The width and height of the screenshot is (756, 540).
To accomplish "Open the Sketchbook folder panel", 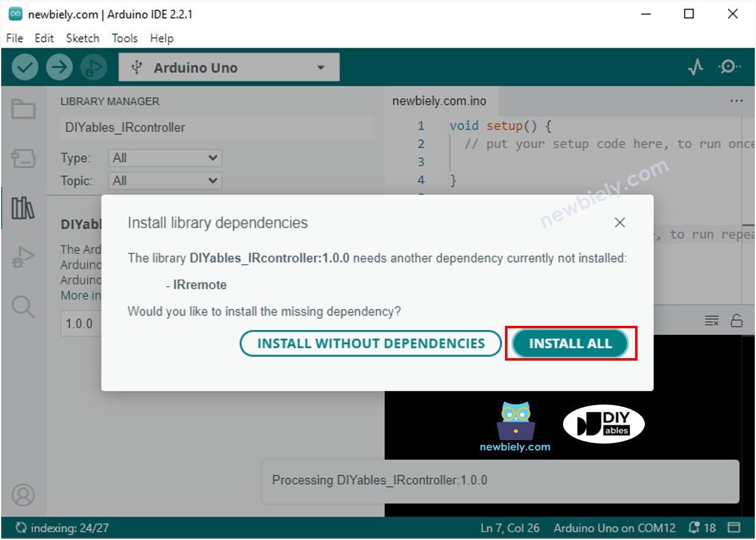I will (23, 107).
